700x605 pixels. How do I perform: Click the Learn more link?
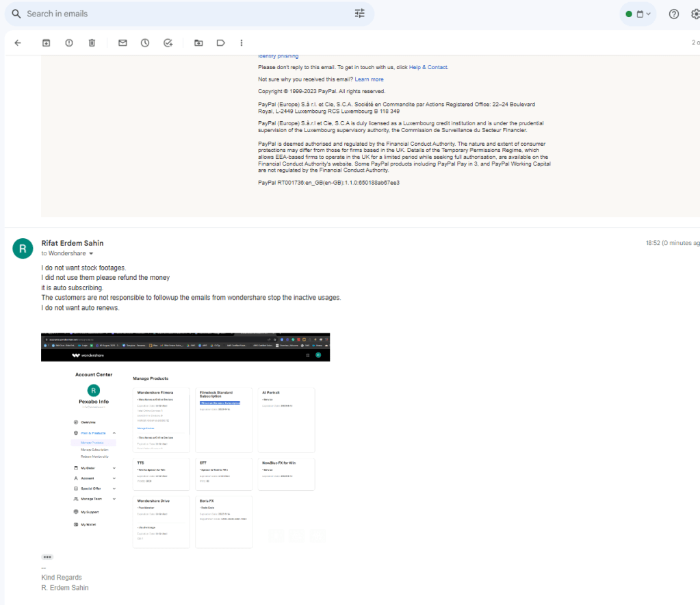tap(369, 79)
